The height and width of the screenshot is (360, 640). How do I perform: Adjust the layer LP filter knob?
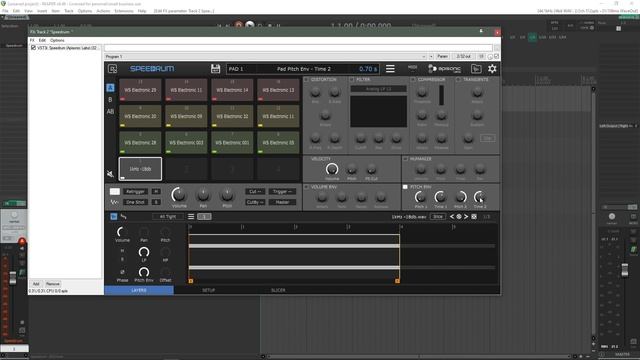(144, 252)
